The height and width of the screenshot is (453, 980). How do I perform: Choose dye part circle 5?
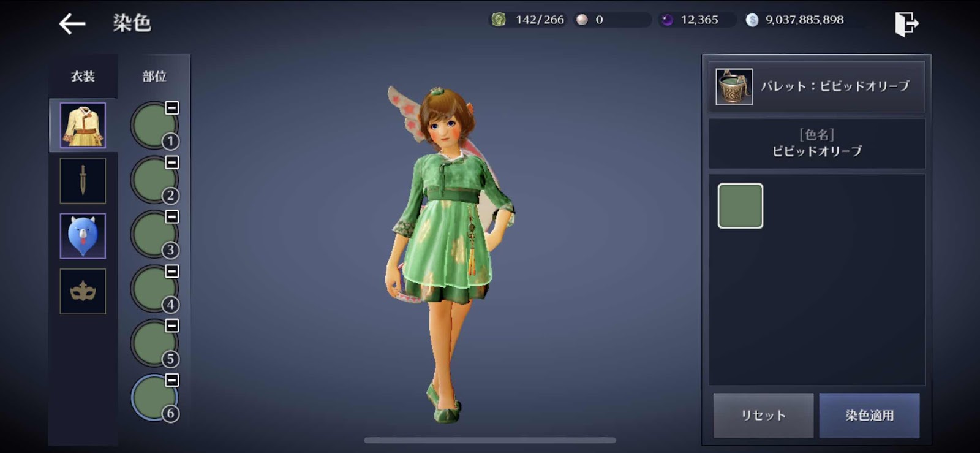(153, 343)
